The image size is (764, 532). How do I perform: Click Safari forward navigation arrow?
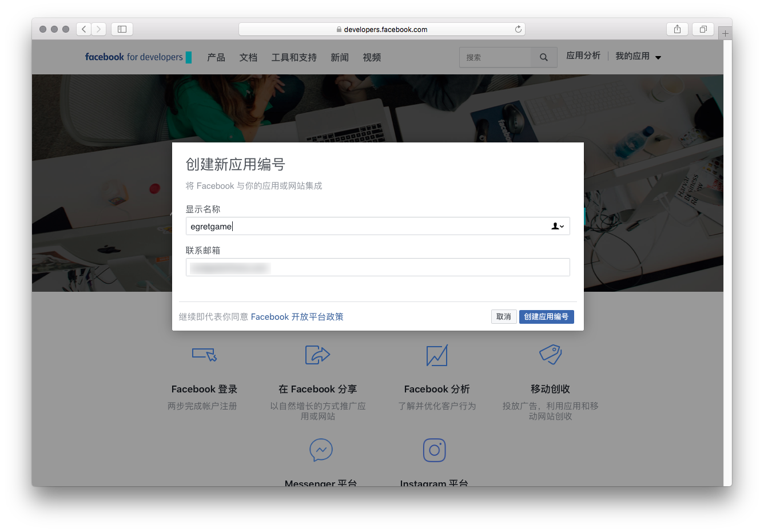point(99,29)
